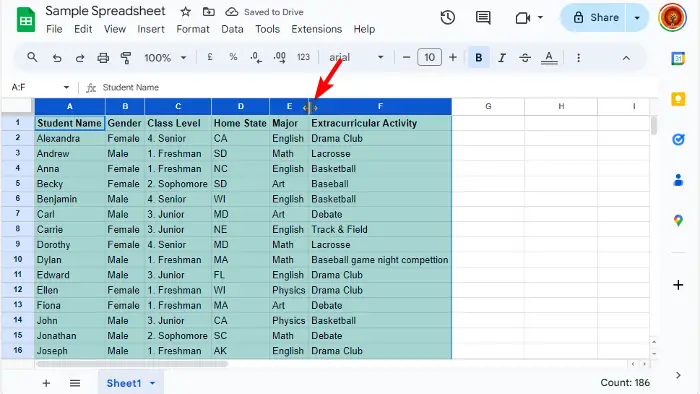Open the Tools menu
The image size is (700, 394).
(267, 29)
